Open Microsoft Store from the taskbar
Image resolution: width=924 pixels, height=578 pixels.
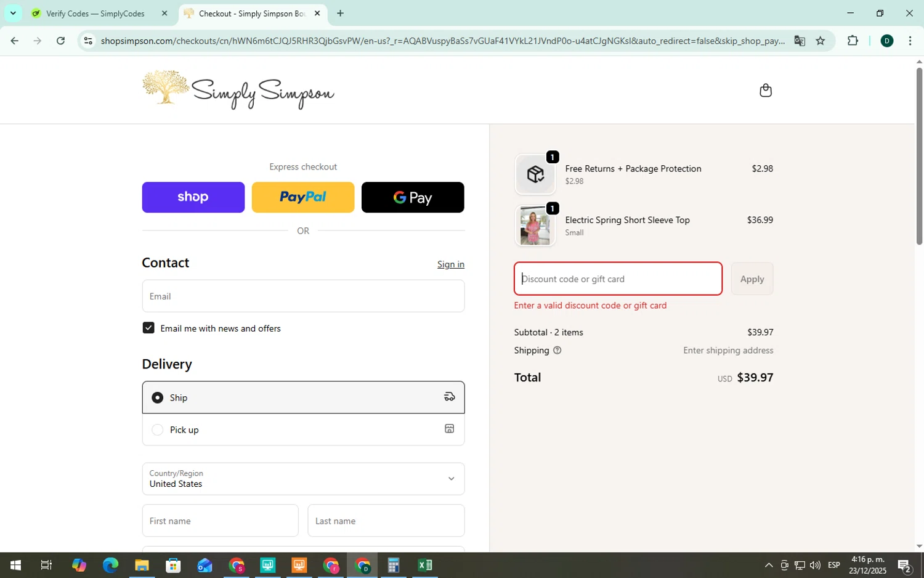click(x=173, y=565)
